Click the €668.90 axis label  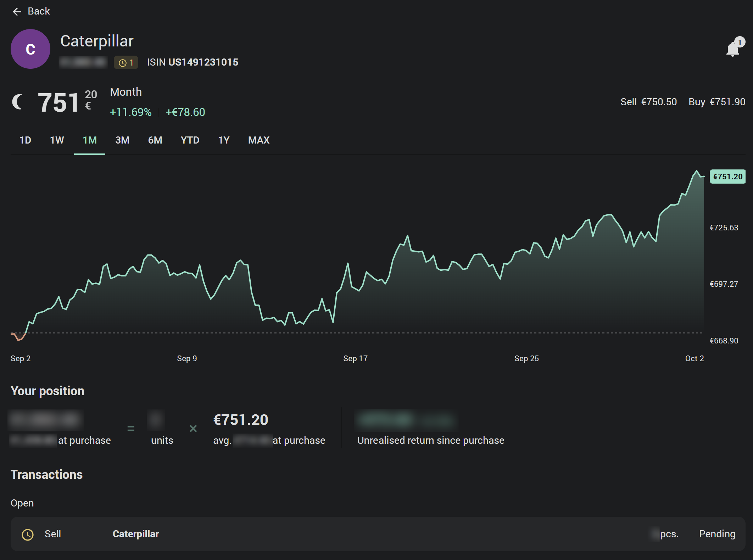pyautogui.click(x=724, y=341)
